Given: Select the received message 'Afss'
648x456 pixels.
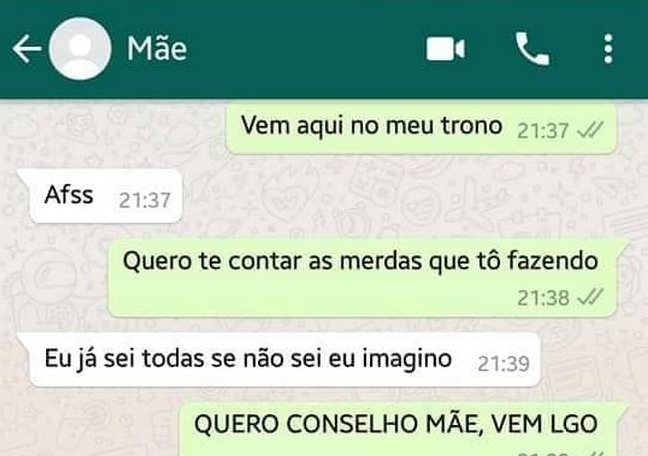Looking at the screenshot, I should pos(105,196).
